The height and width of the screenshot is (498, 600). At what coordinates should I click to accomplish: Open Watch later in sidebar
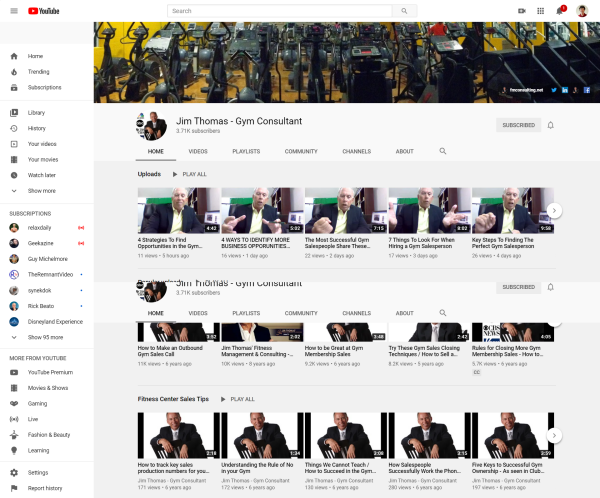click(47, 175)
